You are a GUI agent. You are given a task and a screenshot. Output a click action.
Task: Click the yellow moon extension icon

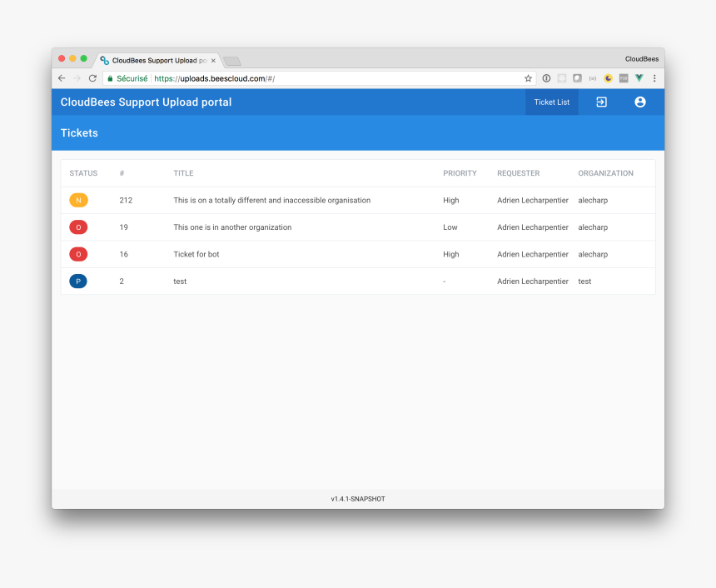[608, 78]
